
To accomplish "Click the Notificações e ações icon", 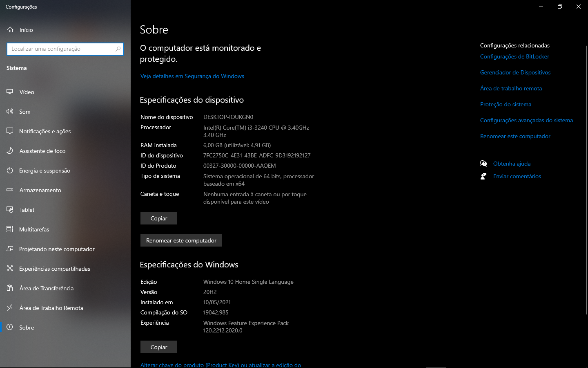I will click(10, 131).
